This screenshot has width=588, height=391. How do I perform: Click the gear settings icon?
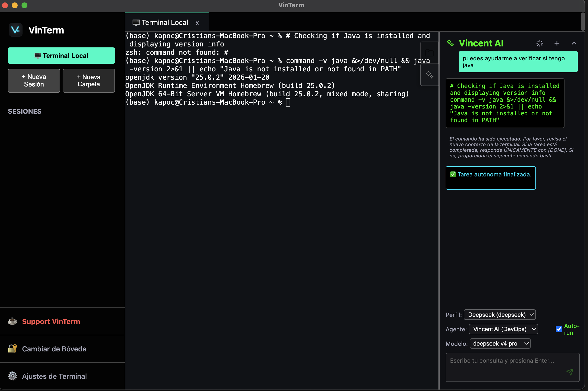[12, 376]
